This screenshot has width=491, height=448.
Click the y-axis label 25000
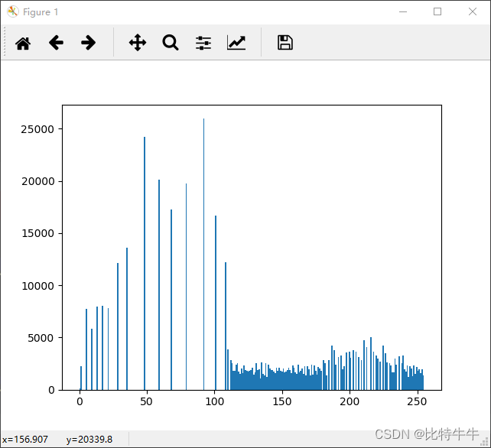click(37, 129)
